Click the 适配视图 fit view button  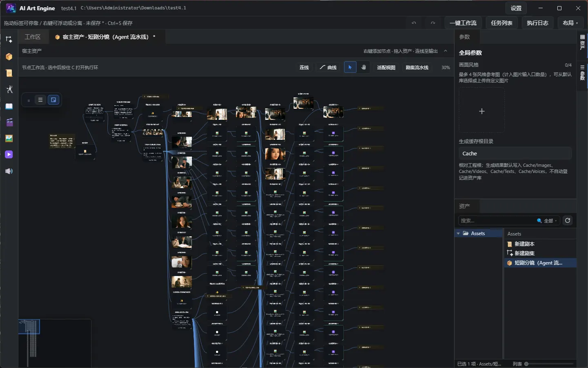[x=386, y=67]
